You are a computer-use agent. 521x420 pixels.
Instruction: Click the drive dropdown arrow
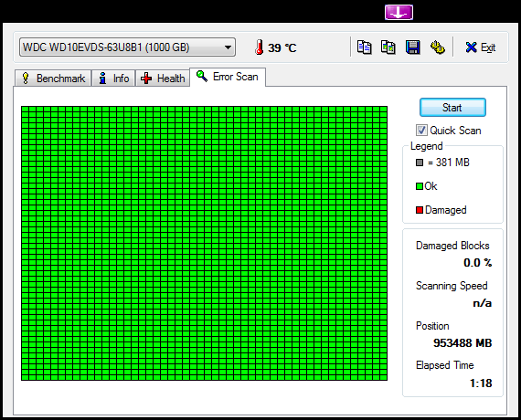pyautogui.click(x=228, y=47)
